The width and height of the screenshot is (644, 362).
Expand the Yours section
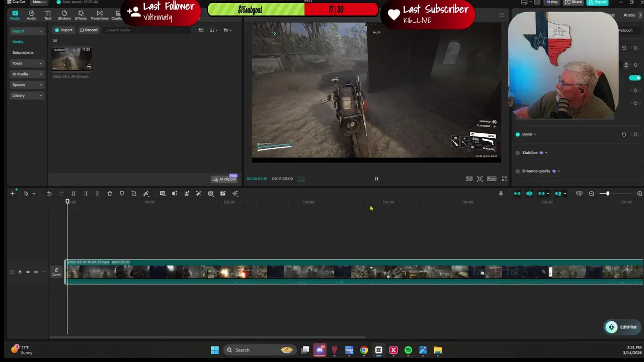tap(27, 63)
